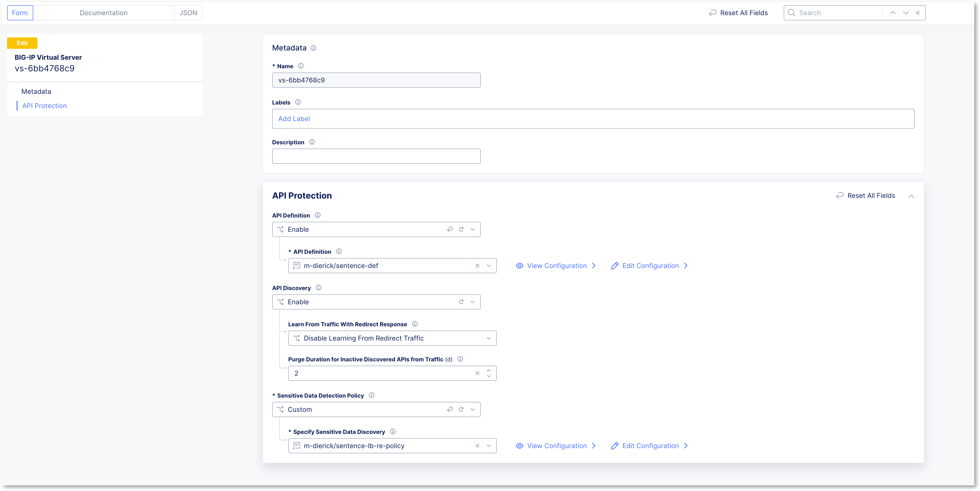The image size is (980, 491).
Task: Open Learn From Traffic redirect dropdown
Action: point(392,338)
